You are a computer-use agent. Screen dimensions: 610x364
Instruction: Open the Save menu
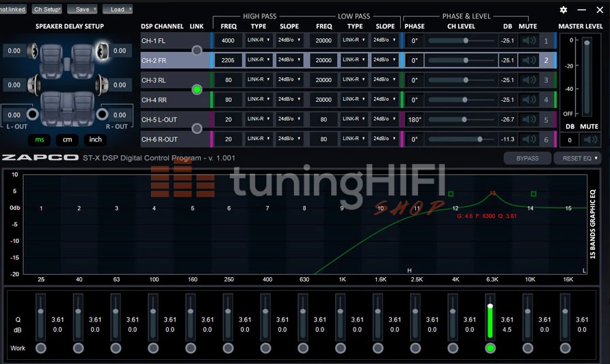84,10
